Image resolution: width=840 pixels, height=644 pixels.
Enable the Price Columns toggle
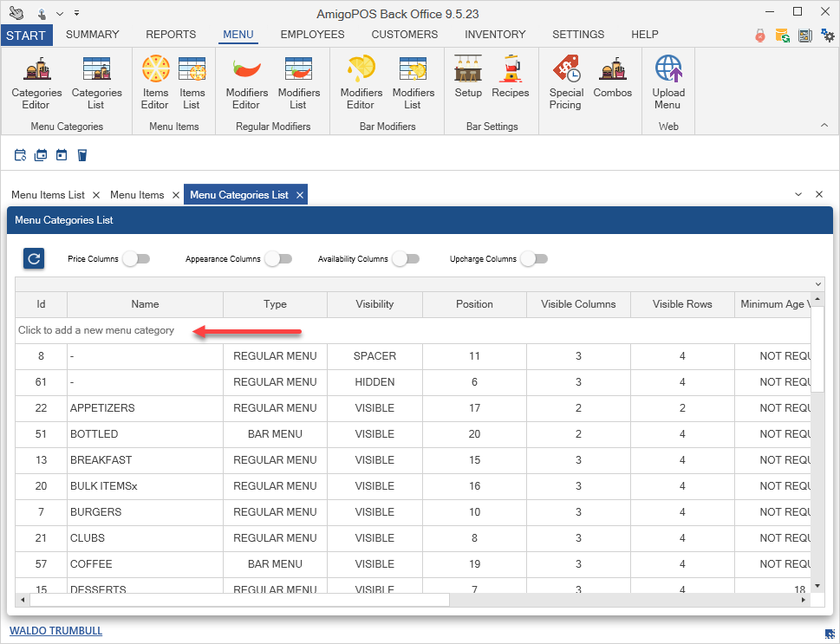pyautogui.click(x=136, y=258)
